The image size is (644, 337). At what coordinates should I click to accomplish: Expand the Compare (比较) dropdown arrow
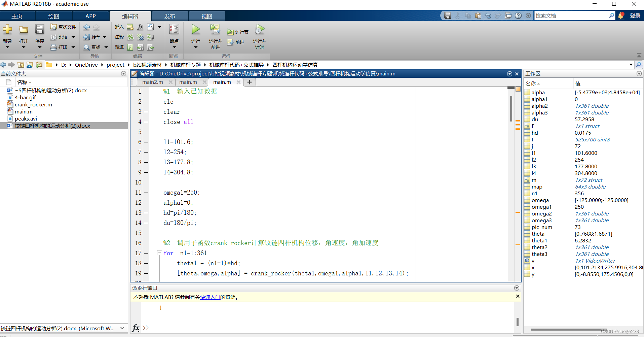click(73, 37)
